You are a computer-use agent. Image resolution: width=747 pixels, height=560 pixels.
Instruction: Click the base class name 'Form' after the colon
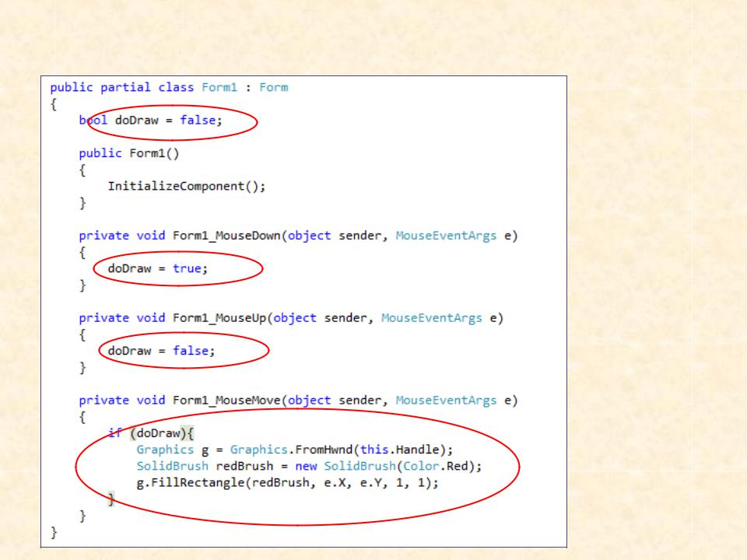pyautogui.click(x=273, y=88)
